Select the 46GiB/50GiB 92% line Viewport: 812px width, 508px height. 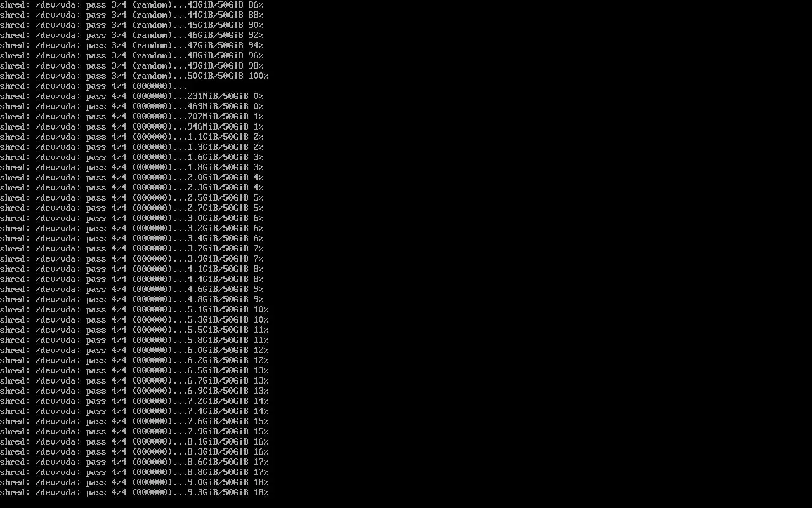click(132, 35)
